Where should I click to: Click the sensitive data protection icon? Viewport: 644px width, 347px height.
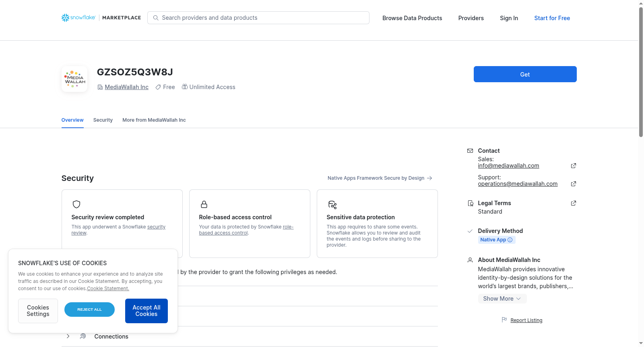pos(332,205)
